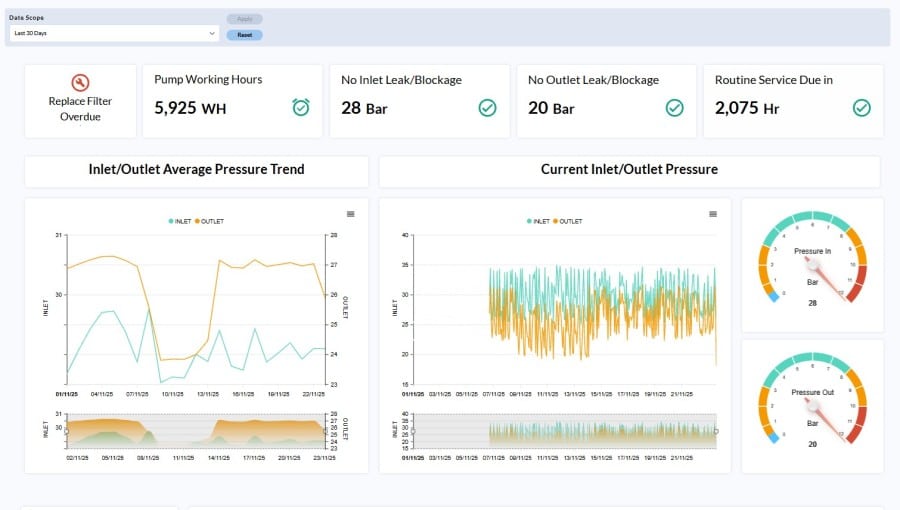Toggle INLET series in Average Pressure Trend legend

[x=180, y=221]
